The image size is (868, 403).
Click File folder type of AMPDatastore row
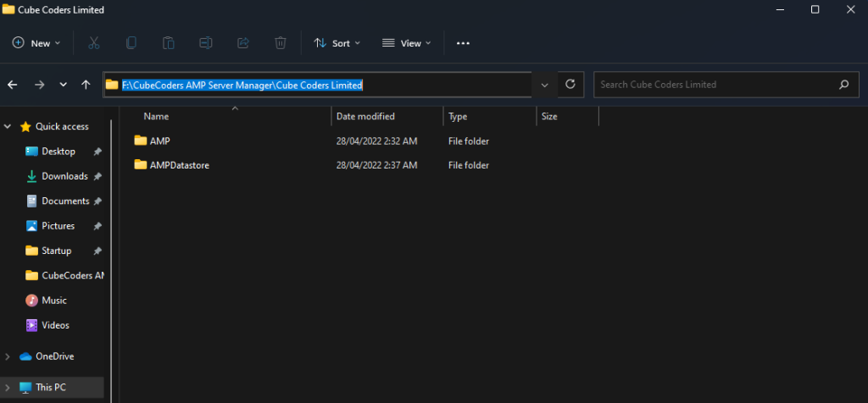468,165
